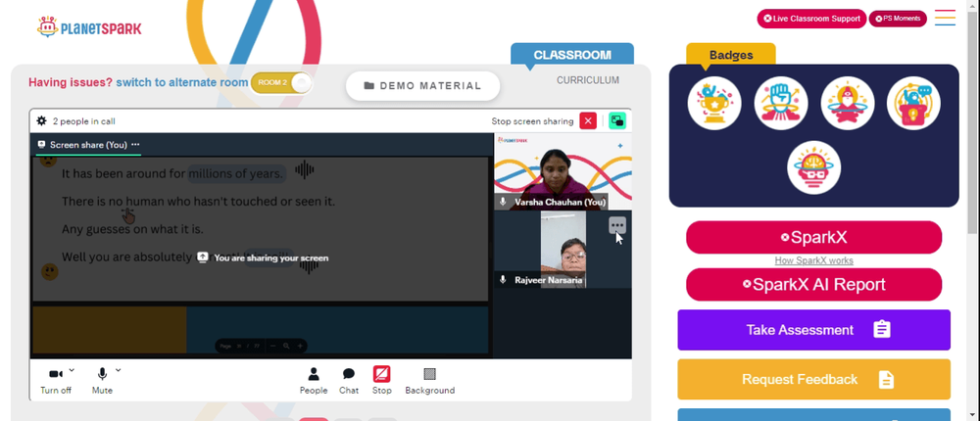Expand the camera options chevron

click(x=72, y=370)
